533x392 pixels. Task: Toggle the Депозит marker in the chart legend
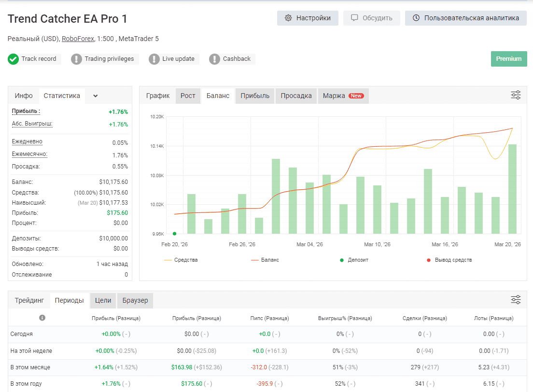coord(354,260)
